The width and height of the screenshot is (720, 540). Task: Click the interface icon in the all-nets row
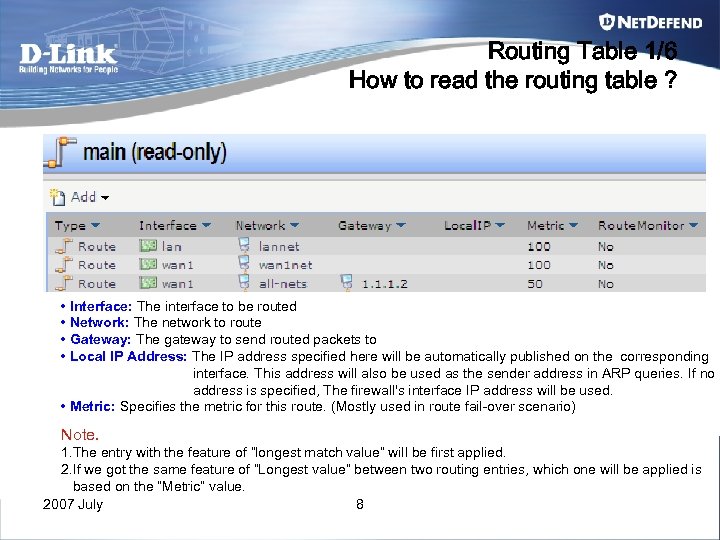[x=148, y=282]
